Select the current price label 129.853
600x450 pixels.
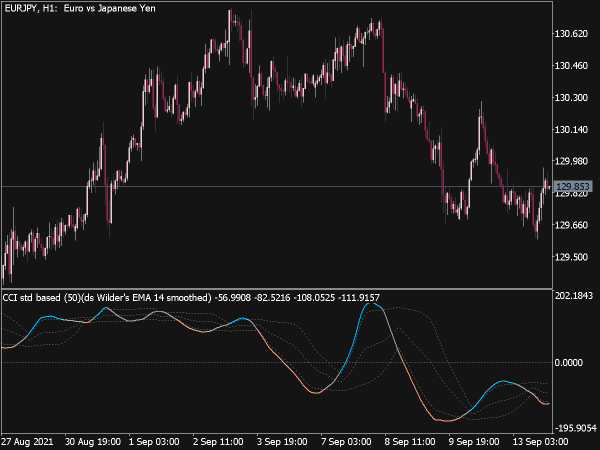point(573,186)
